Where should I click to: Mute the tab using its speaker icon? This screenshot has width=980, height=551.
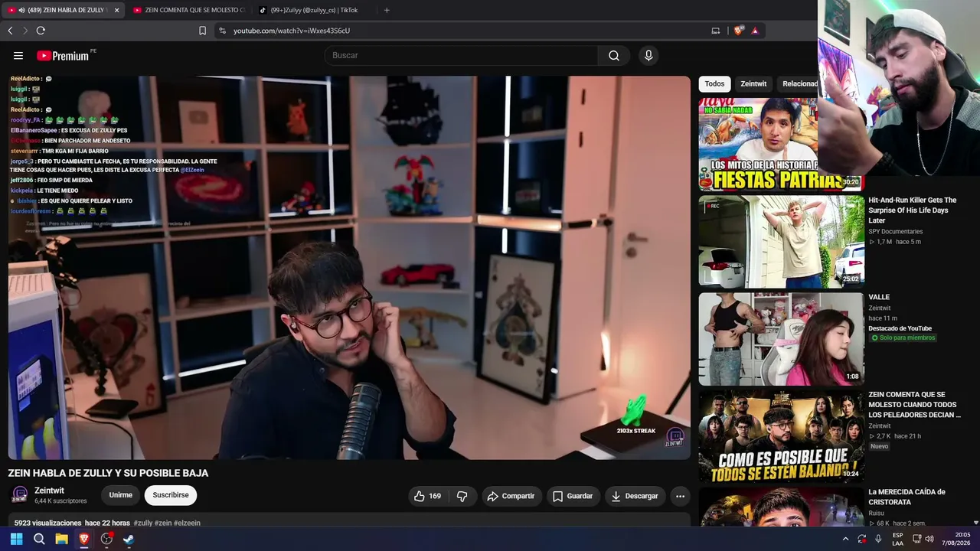[20, 10]
